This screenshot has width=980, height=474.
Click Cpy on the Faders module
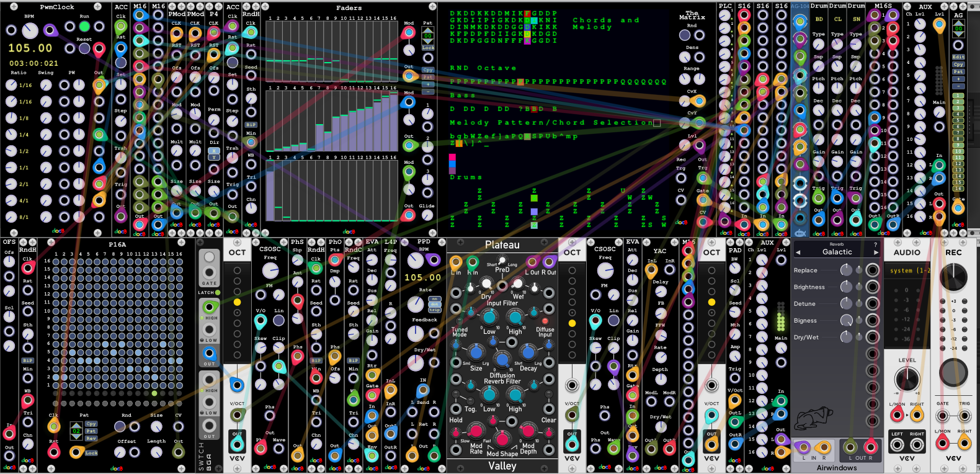[428, 70]
